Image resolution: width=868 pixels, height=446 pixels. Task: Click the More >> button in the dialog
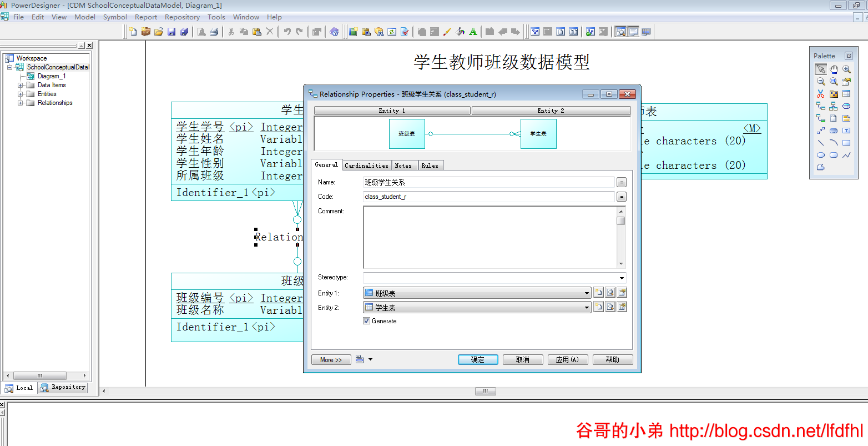[331, 359]
